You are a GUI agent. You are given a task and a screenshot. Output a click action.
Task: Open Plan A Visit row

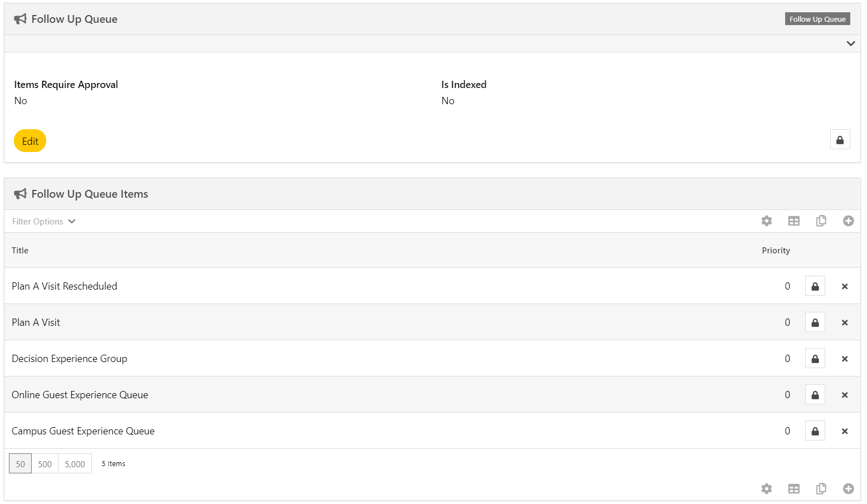[432, 322]
